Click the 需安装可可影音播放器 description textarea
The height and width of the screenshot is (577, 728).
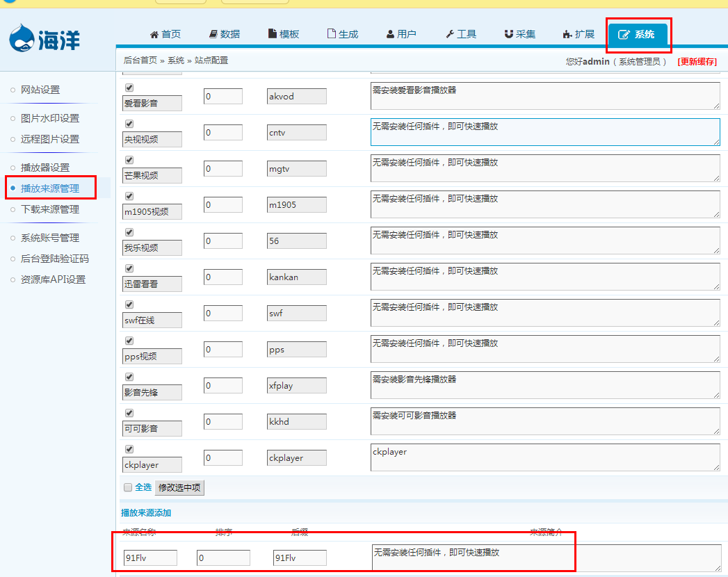(x=545, y=421)
